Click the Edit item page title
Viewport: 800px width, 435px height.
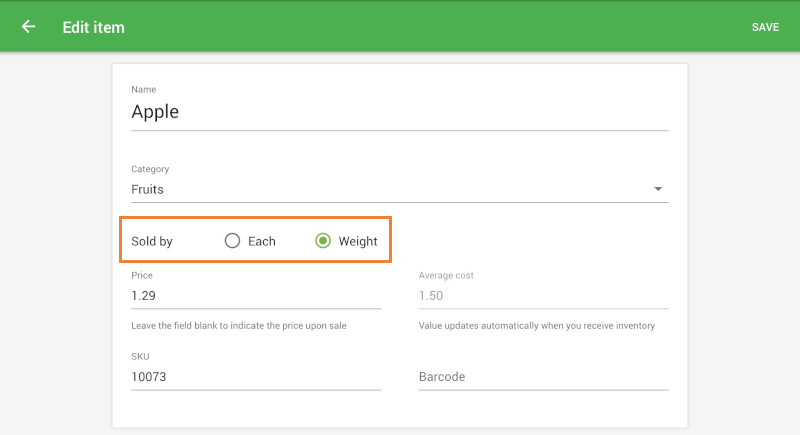93,27
